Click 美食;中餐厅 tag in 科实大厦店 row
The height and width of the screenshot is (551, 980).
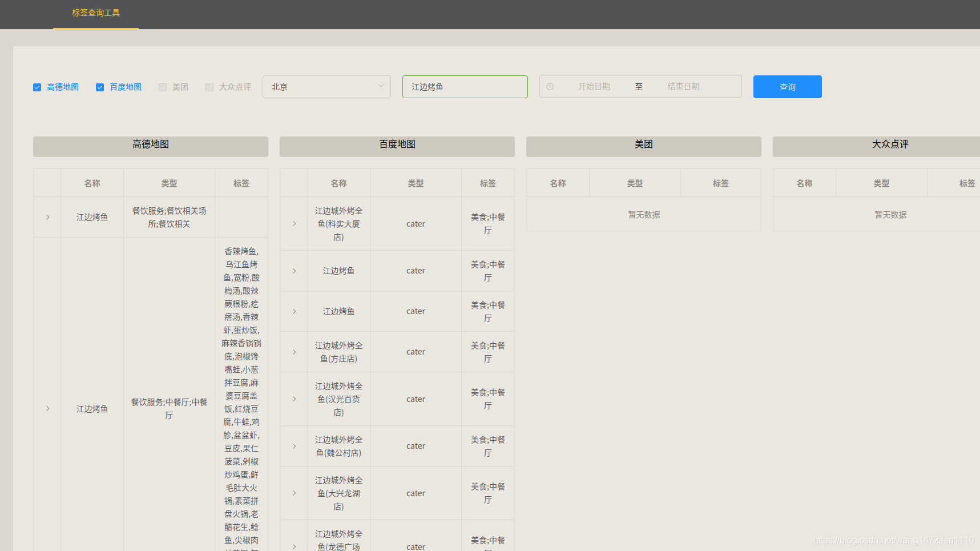pos(488,224)
